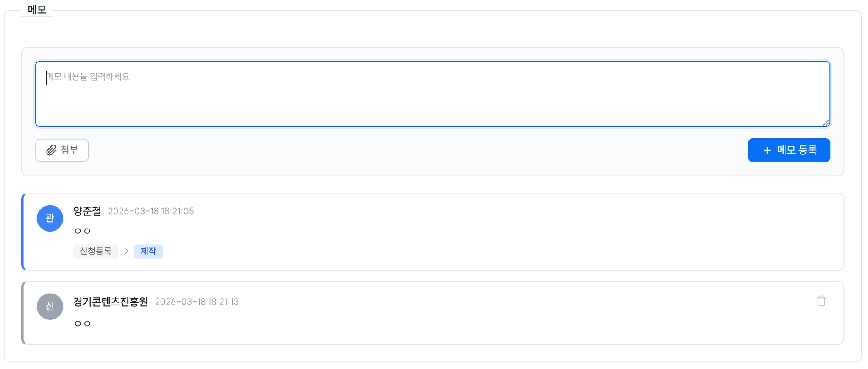868x369 pixels.
Task: Select the blue 제작 status tag
Action: tap(148, 251)
